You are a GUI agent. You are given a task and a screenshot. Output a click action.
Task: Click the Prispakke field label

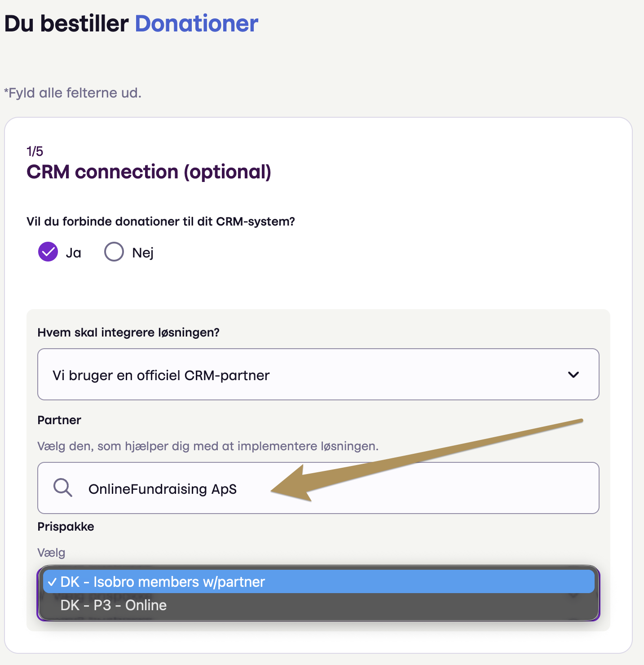(x=66, y=527)
